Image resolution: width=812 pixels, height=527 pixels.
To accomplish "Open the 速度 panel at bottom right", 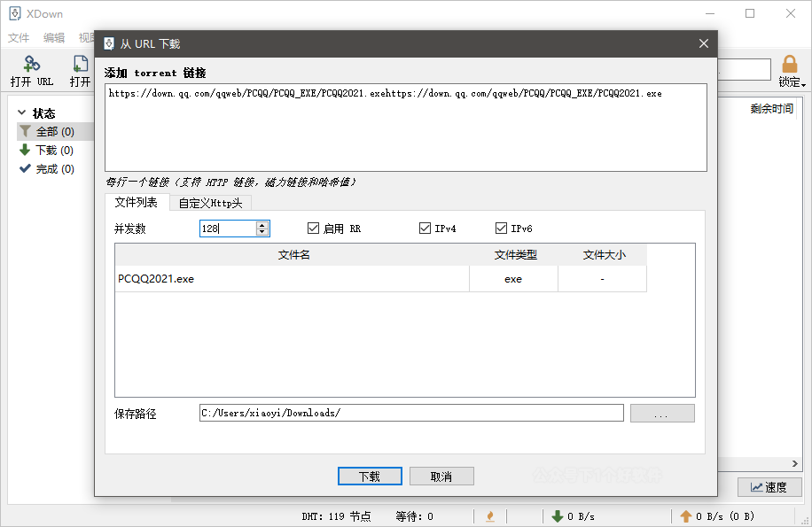I will point(769,486).
